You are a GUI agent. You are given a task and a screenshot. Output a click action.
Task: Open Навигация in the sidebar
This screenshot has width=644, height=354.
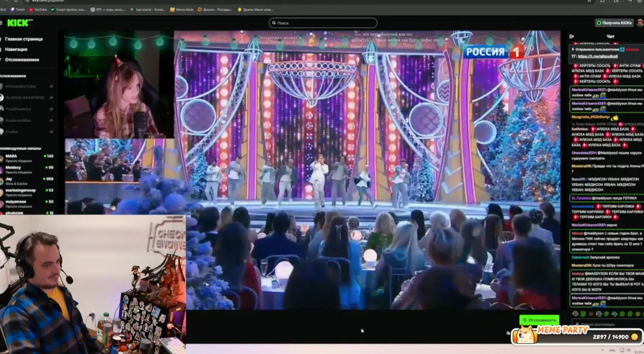[x=16, y=49]
